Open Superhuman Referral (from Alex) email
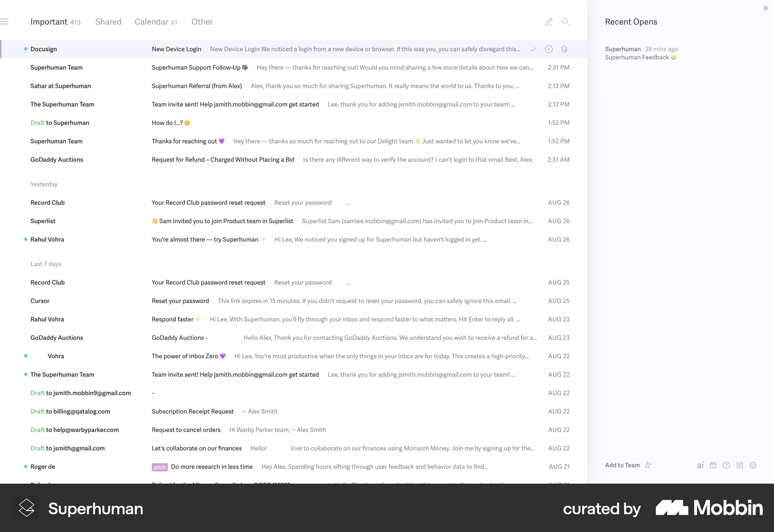Screen dimensions: 774x532 tap(294, 86)
